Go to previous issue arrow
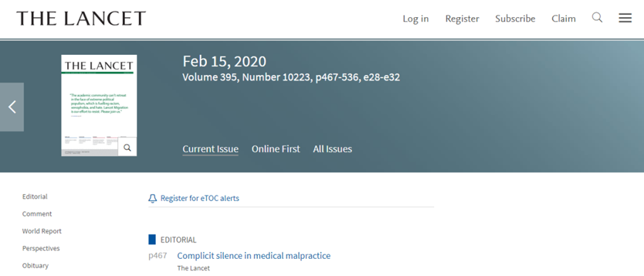 tap(12, 107)
